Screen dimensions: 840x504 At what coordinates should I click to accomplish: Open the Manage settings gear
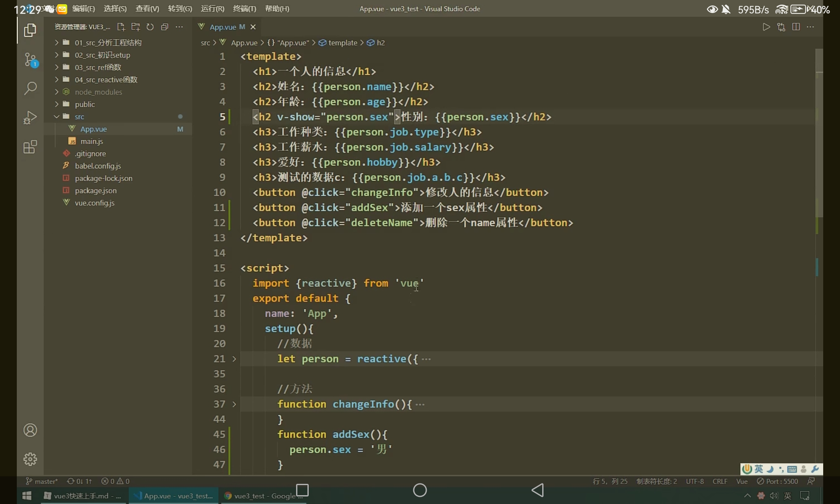point(30,459)
